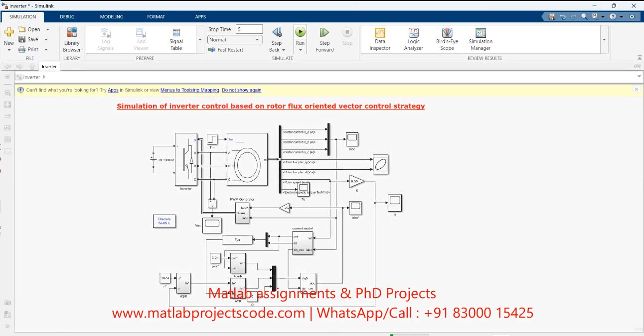Open the Save dropdown arrow
This screenshot has height=336, width=644.
tap(46, 40)
